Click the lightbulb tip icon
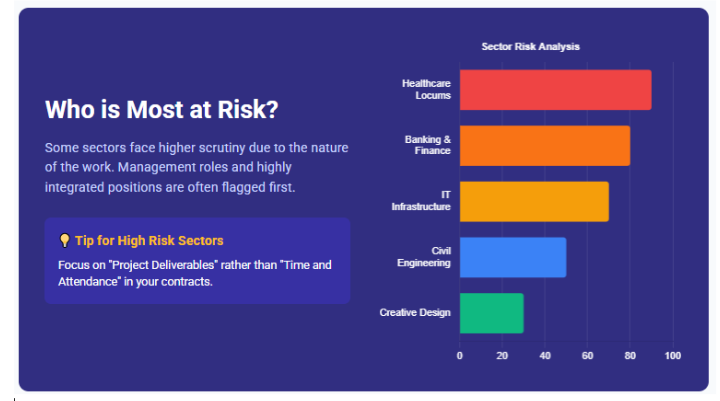 pyautogui.click(x=65, y=241)
